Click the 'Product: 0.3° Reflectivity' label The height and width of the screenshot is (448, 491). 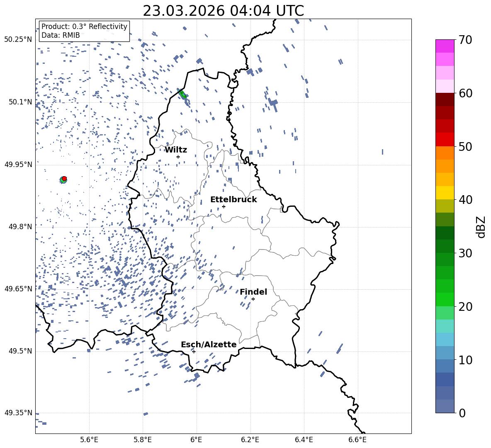pos(84,27)
